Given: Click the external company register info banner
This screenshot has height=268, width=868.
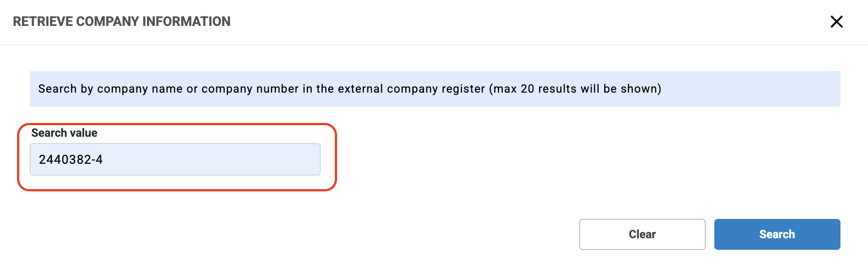Looking at the screenshot, I should pos(435,89).
